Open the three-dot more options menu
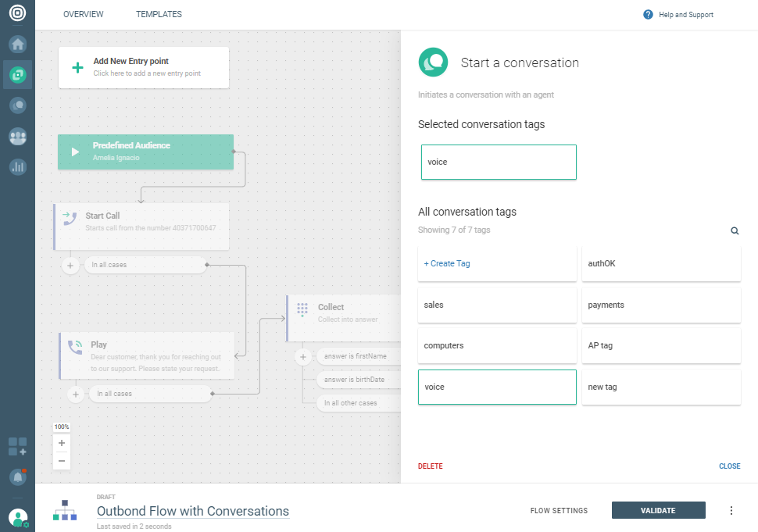 (x=731, y=511)
